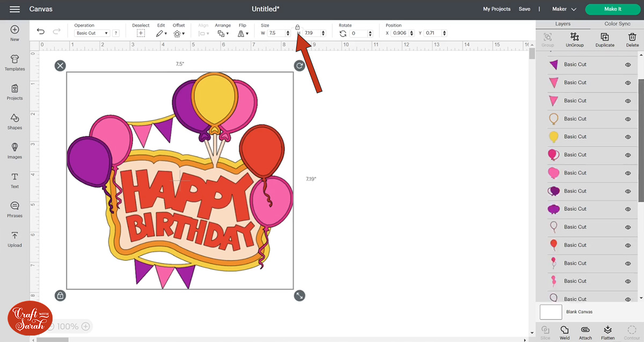The width and height of the screenshot is (644, 342).
Task: Click the width value input field
Action: 275,33
